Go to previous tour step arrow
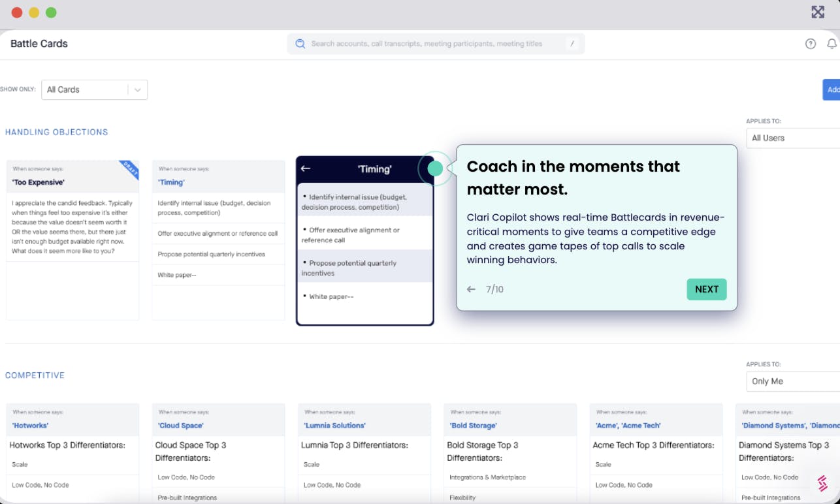The image size is (840, 504). click(x=471, y=289)
